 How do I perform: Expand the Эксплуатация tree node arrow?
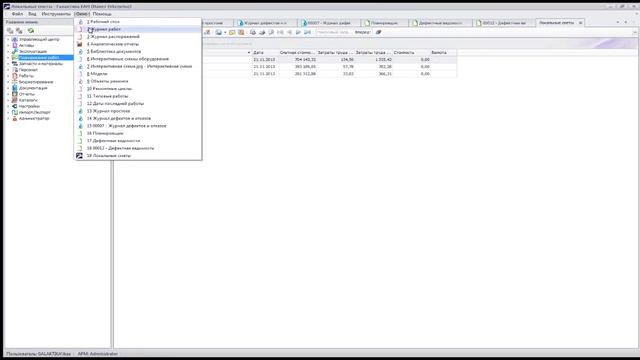pyautogui.click(x=8, y=51)
